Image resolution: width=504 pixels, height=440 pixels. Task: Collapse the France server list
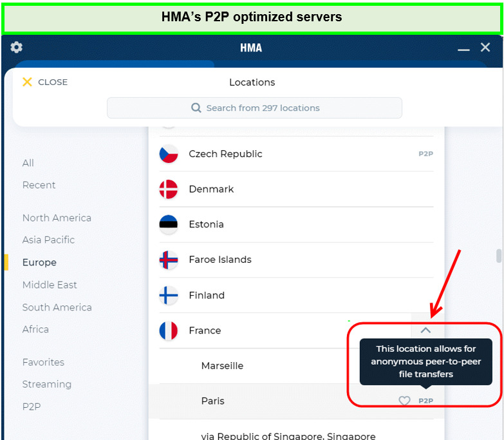click(425, 330)
